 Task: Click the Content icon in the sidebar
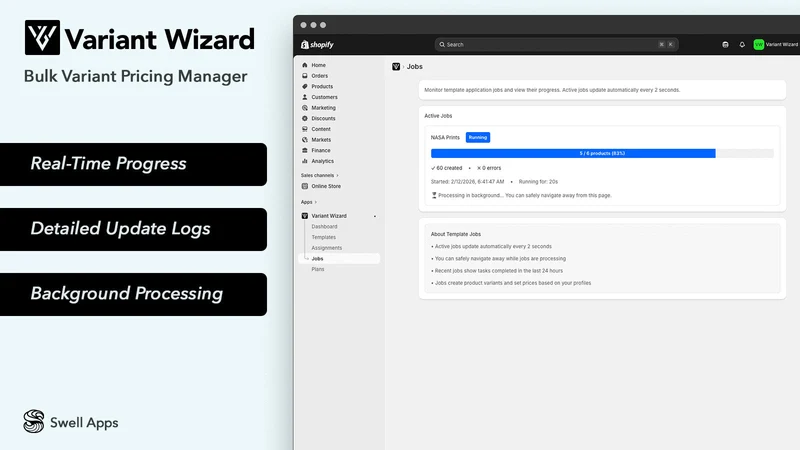(305, 129)
